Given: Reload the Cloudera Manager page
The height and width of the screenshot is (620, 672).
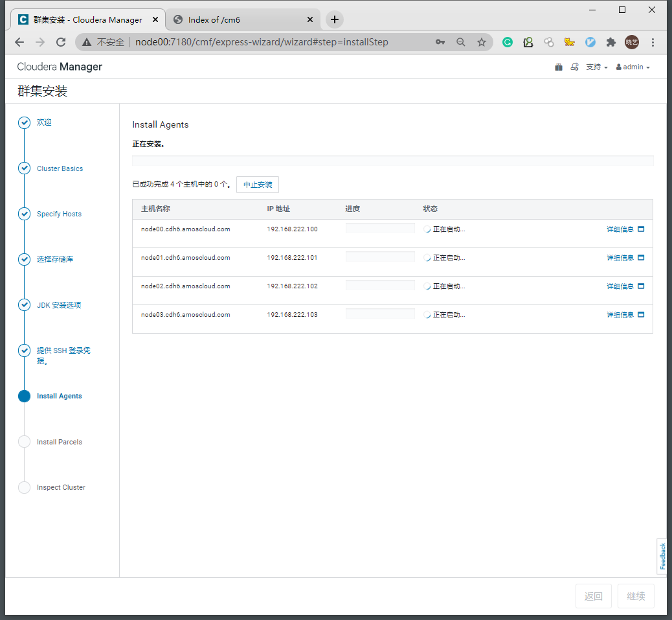Looking at the screenshot, I should pos(61,42).
